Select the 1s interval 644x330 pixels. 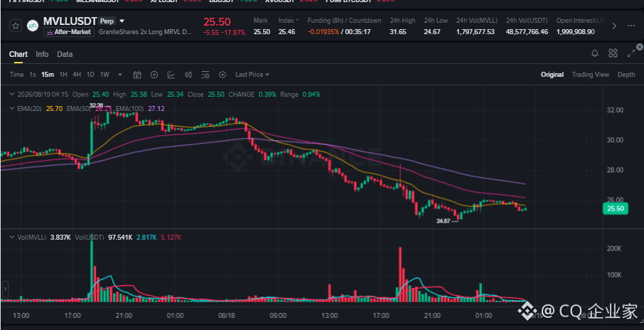[33, 75]
